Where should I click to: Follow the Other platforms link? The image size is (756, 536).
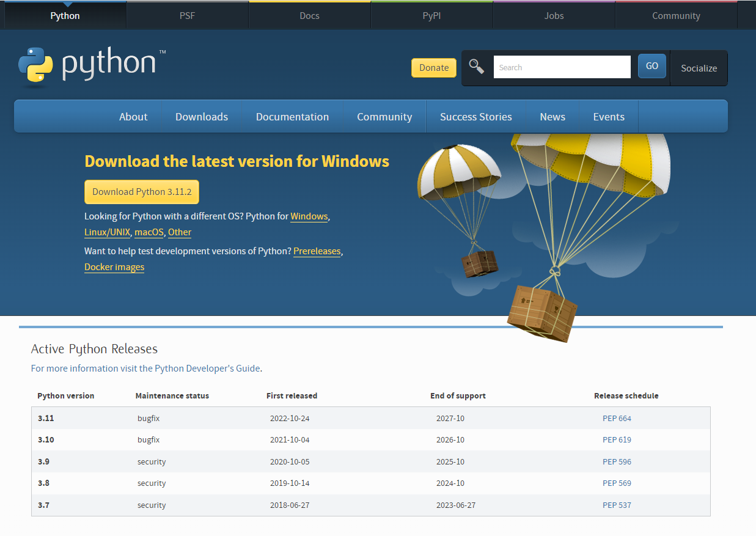click(x=180, y=232)
